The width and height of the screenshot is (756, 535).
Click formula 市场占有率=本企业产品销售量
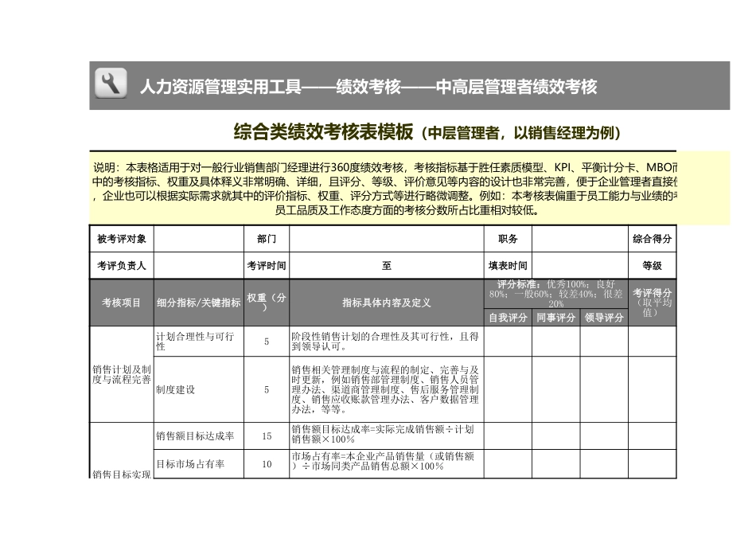click(387, 463)
